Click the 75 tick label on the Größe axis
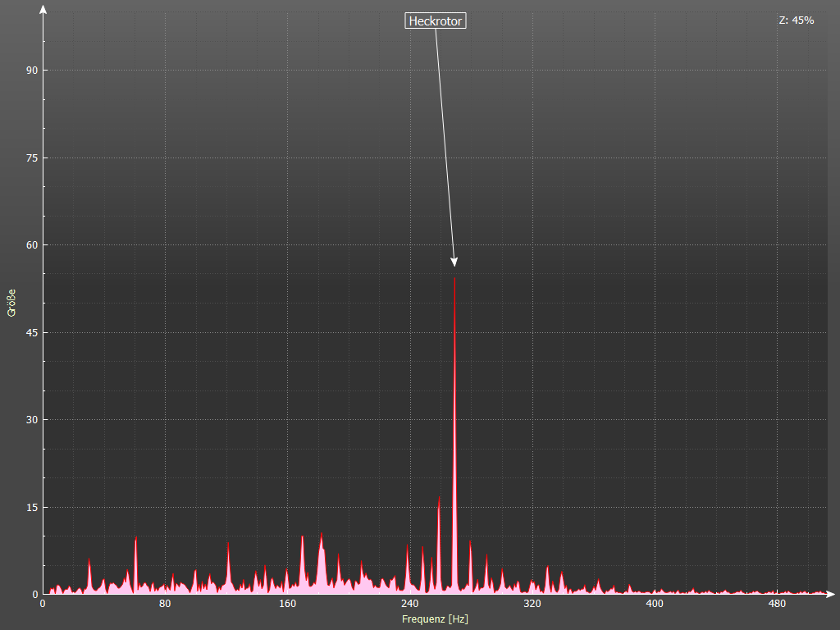Image resolution: width=840 pixels, height=630 pixels. tap(32, 157)
